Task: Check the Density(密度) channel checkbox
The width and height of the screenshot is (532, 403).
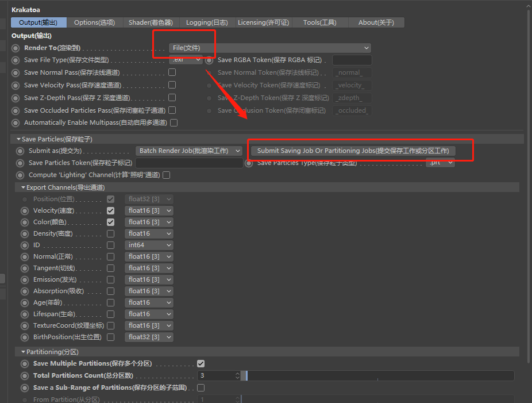Action: pos(111,234)
